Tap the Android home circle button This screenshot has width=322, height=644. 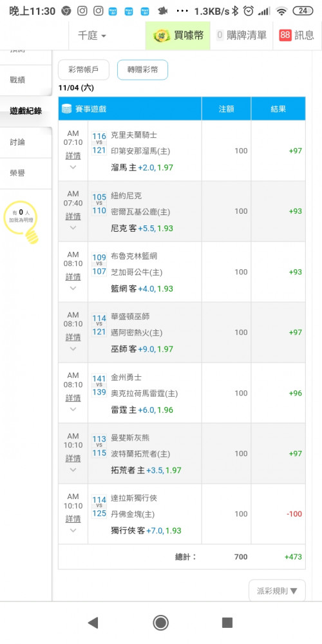(x=160, y=623)
